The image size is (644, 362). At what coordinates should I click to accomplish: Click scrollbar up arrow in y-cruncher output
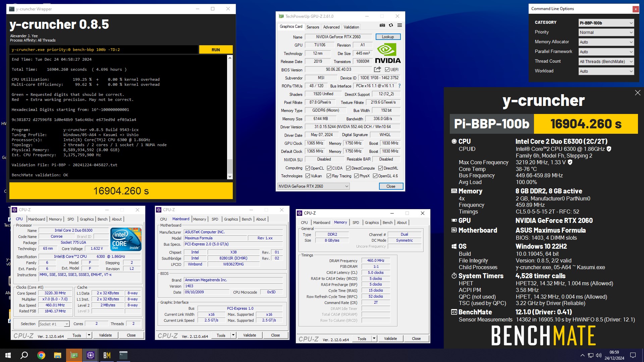pyautogui.click(x=230, y=58)
